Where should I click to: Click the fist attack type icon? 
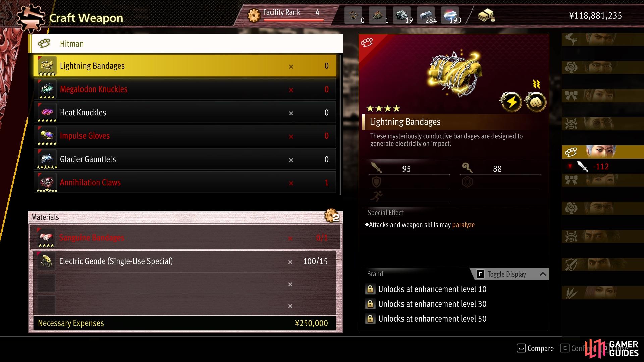[535, 102]
